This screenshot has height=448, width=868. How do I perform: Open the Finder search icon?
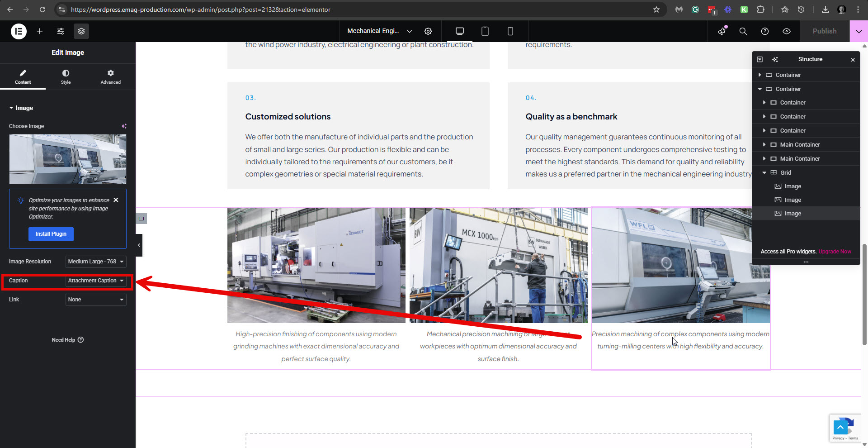click(x=743, y=31)
